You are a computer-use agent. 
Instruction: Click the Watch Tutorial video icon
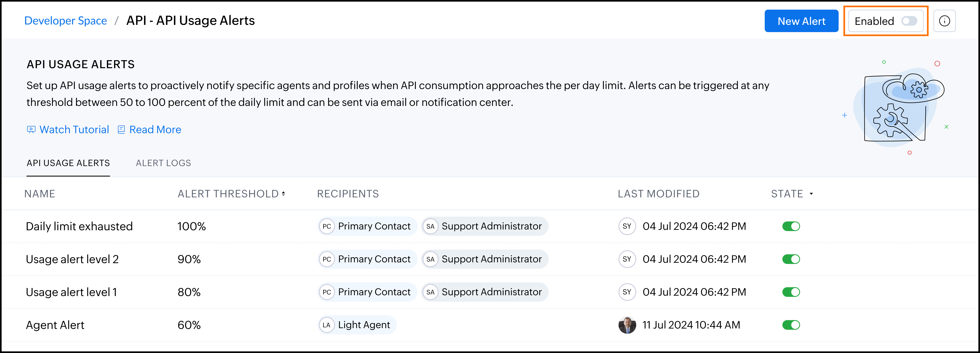coord(31,130)
